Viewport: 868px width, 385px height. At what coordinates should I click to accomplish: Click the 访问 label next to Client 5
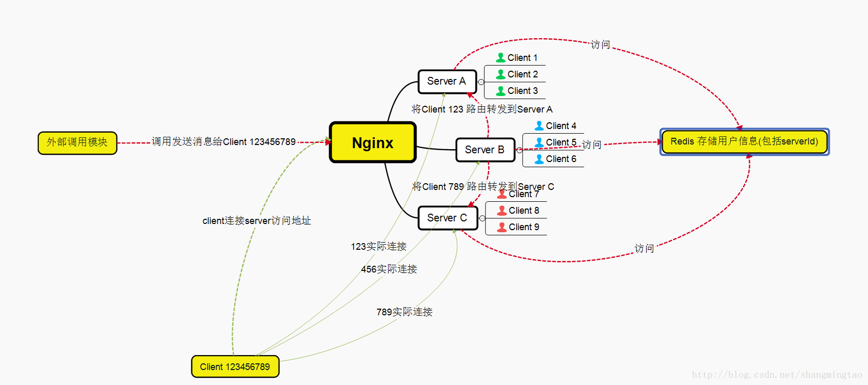click(592, 145)
